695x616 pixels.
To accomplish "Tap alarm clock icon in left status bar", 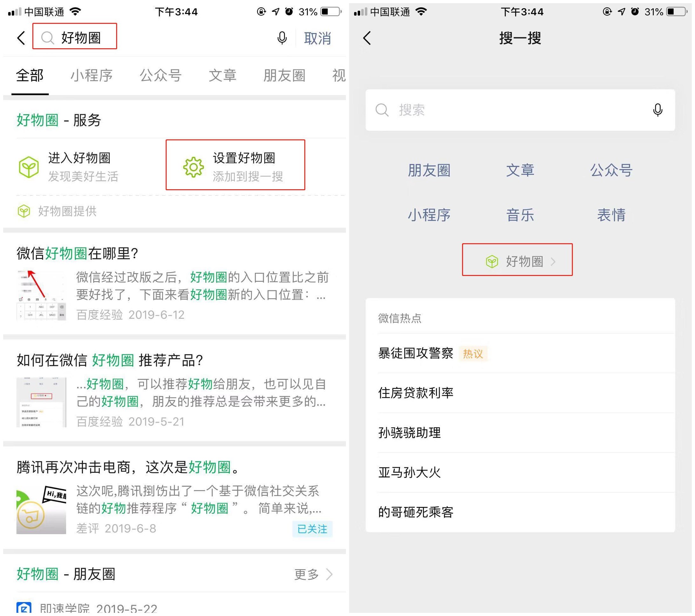I will coord(289,12).
